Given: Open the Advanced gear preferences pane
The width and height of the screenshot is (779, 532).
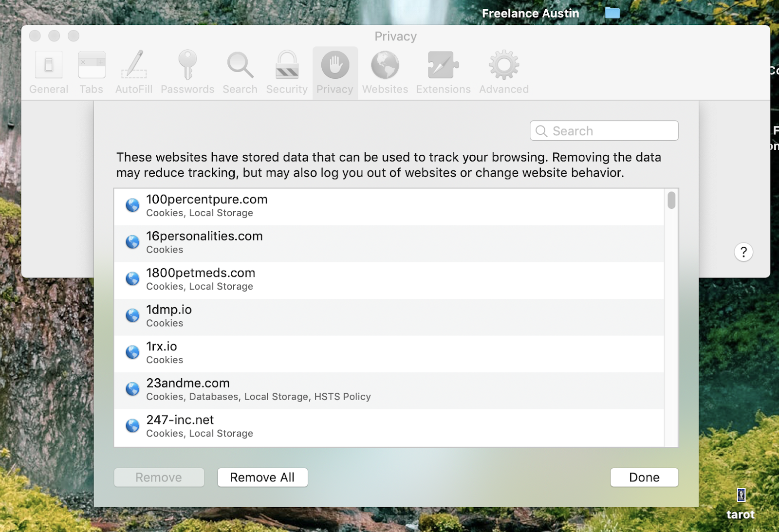Looking at the screenshot, I should (504, 73).
